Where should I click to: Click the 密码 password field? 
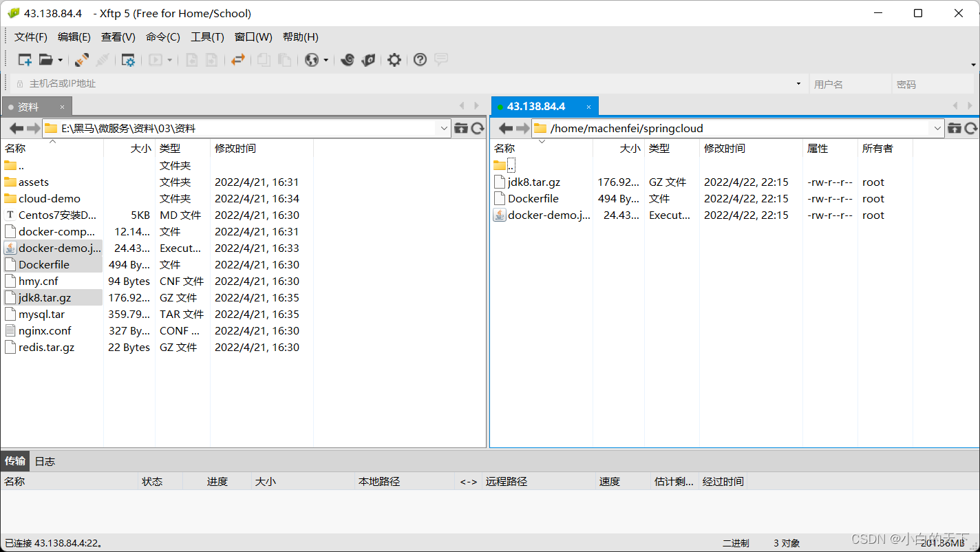[935, 84]
